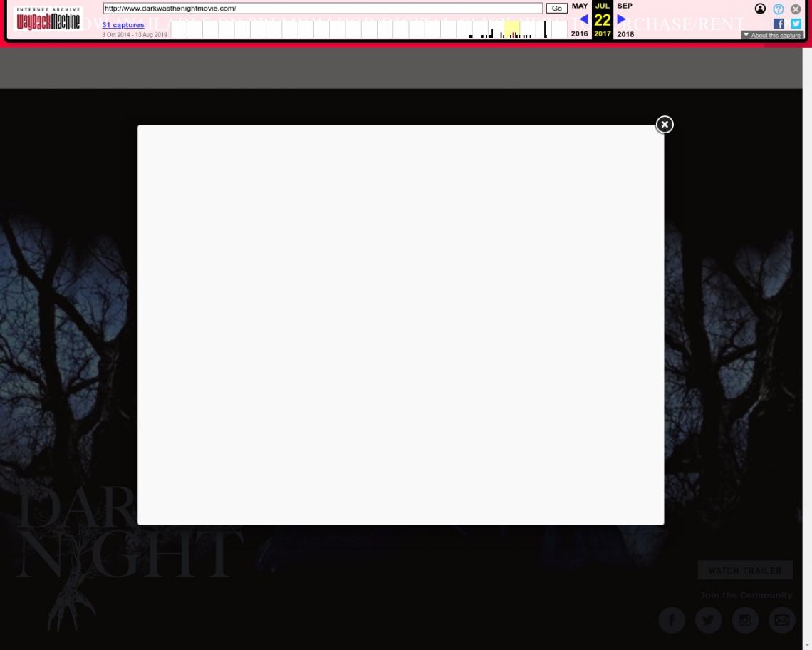812x650 pixels.
Task: Open the site's Instagram page icon
Action: pos(745,620)
